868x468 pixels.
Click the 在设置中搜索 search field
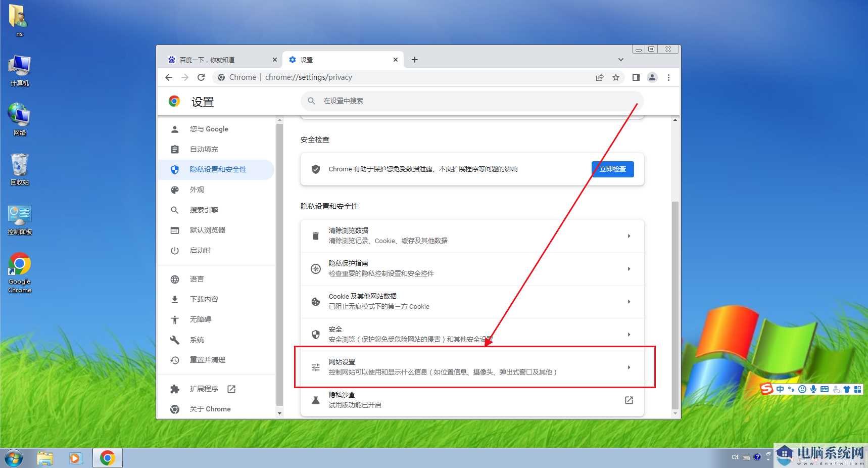point(472,101)
